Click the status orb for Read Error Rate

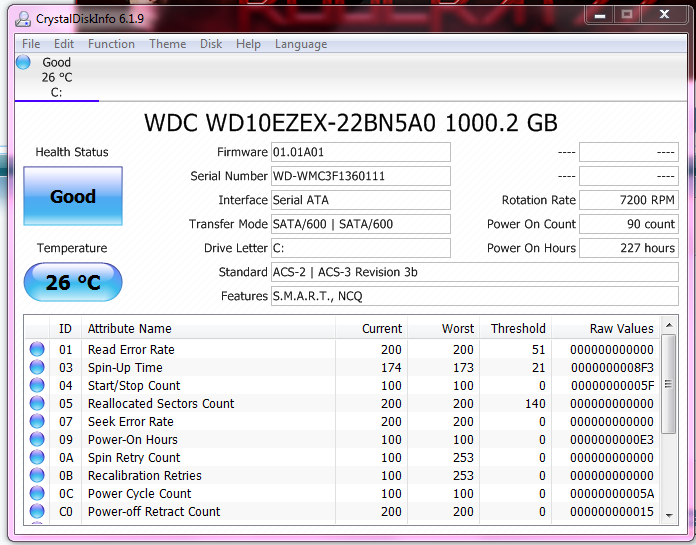coord(37,349)
